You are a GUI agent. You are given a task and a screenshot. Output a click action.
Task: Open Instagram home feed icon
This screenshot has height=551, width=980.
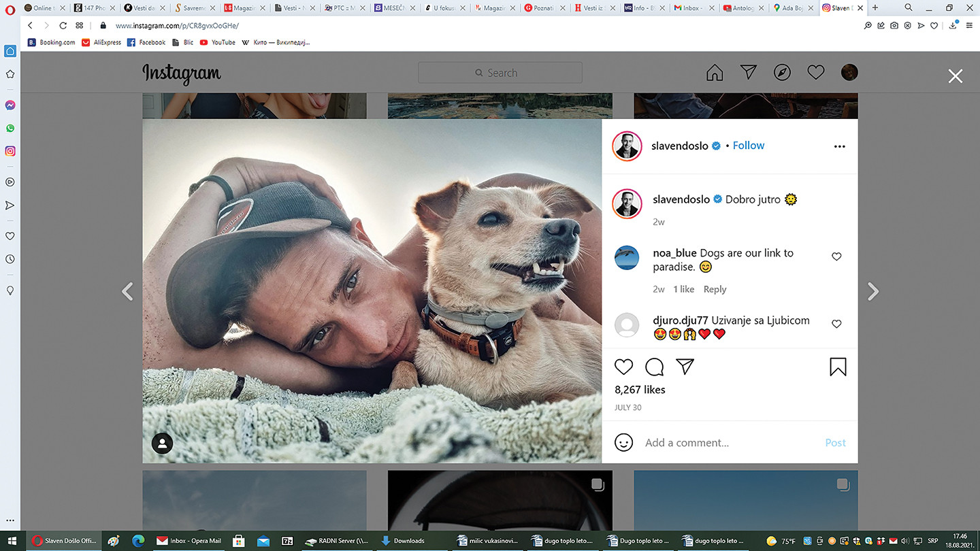715,73
